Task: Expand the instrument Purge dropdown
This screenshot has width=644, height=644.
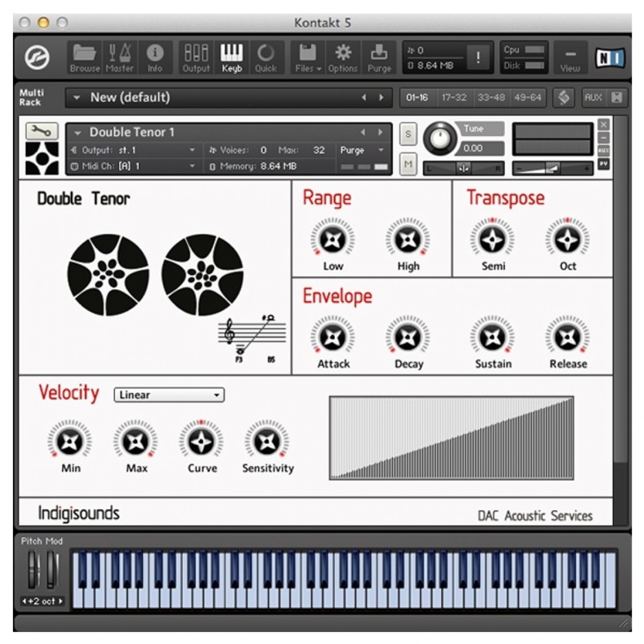Action: [361, 150]
